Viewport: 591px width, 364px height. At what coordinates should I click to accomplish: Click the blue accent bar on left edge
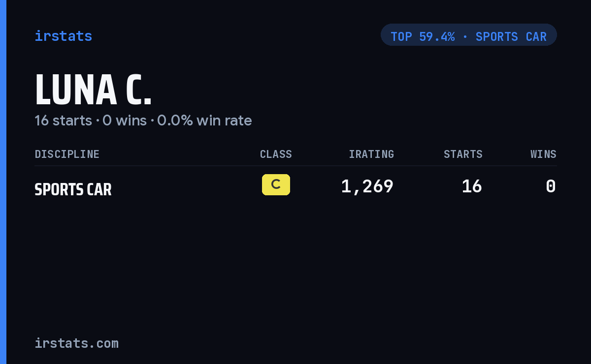pyautogui.click(x=3, y=182)
